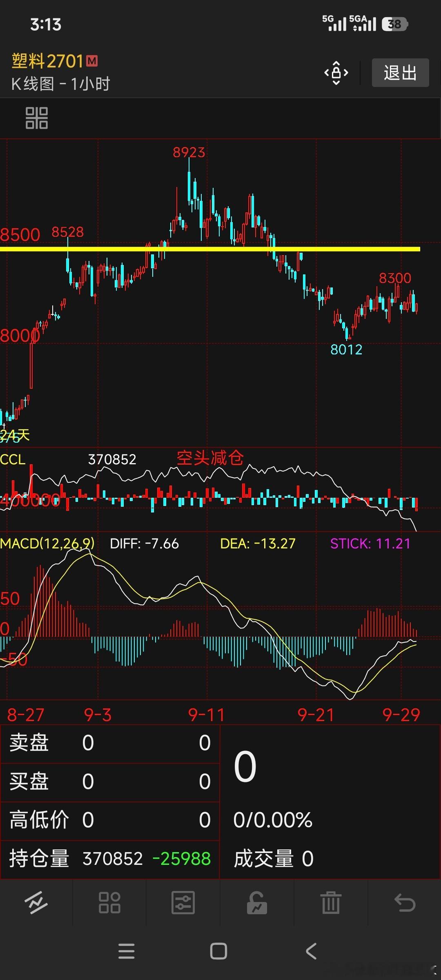
Task: Tap the 高低价 high-low price row
Action: 110,820
